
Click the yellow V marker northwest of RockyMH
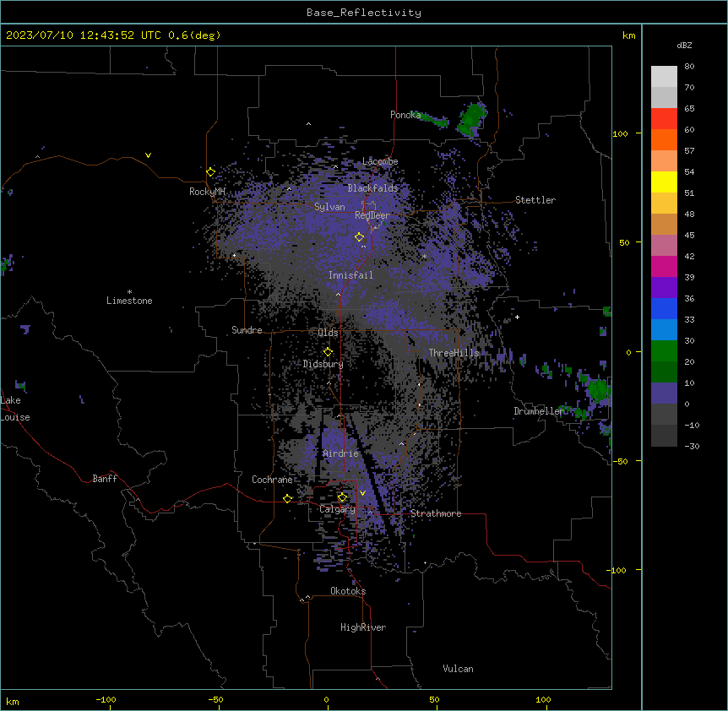point(148,155)
